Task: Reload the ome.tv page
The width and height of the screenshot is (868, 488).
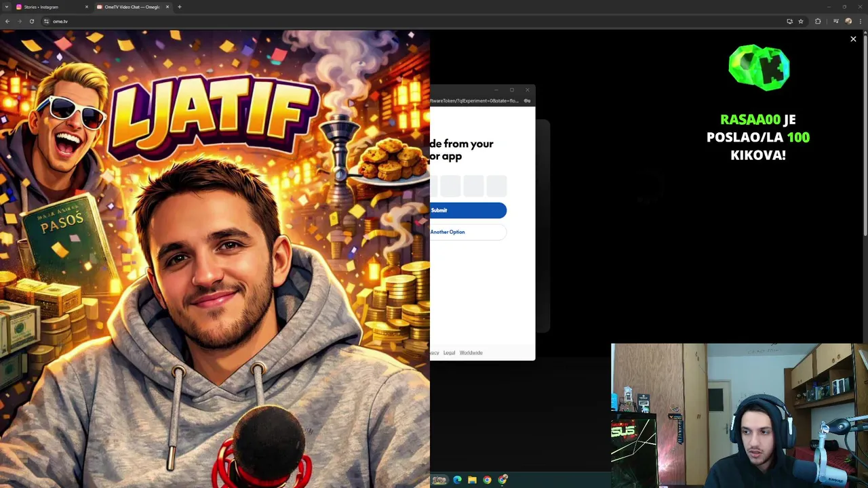Action: point(32,21)
